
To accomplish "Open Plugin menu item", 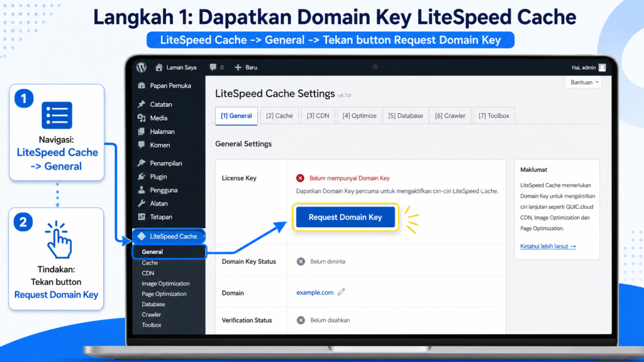I will click(158, 177).
